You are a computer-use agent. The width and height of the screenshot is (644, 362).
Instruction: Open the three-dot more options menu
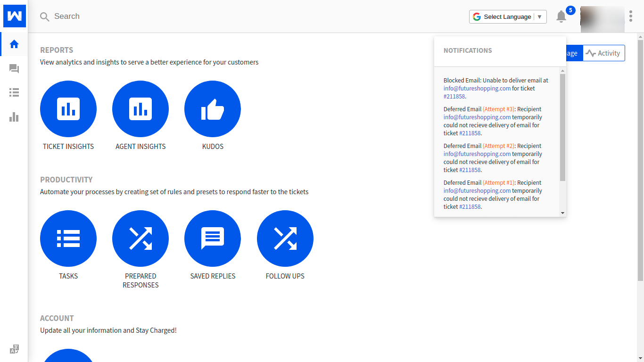pyautogui.click(x=631, y=16)
